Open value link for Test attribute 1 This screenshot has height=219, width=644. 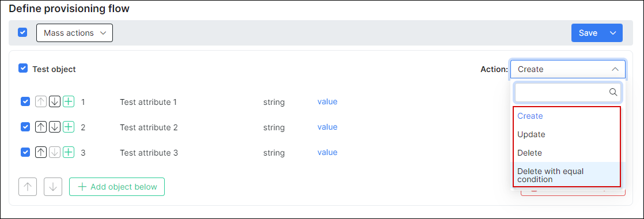pyautogui.click(x=327, y=101)
